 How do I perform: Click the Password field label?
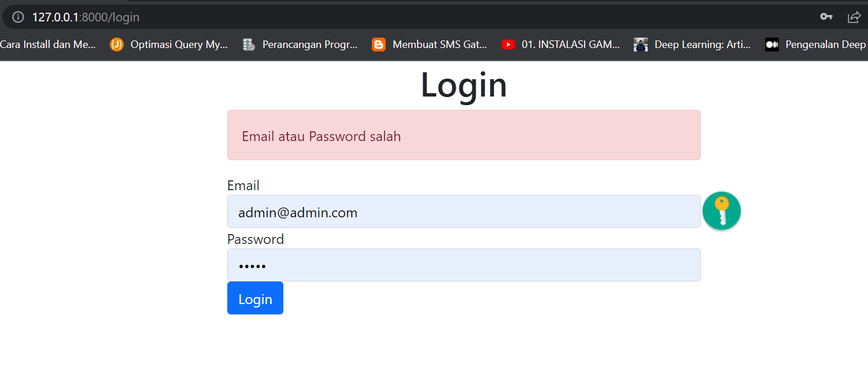coord(256,239)
